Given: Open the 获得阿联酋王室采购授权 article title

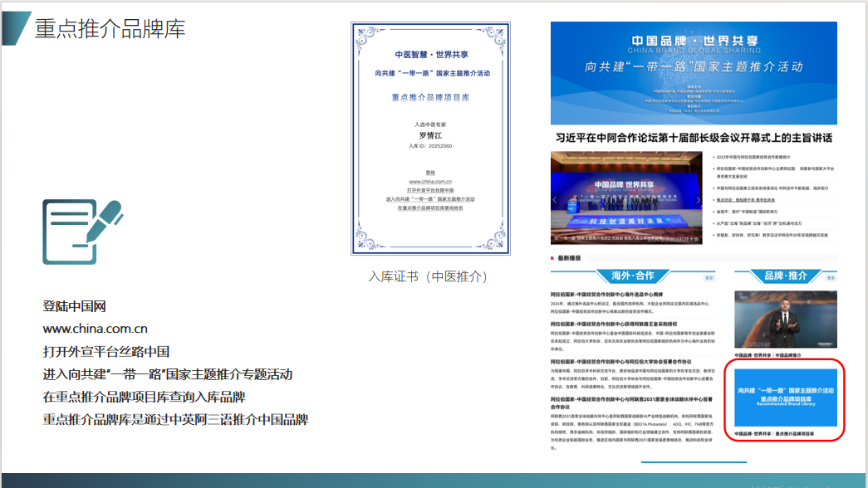Looking at the screenshot, I should click(x=614, y=324).
